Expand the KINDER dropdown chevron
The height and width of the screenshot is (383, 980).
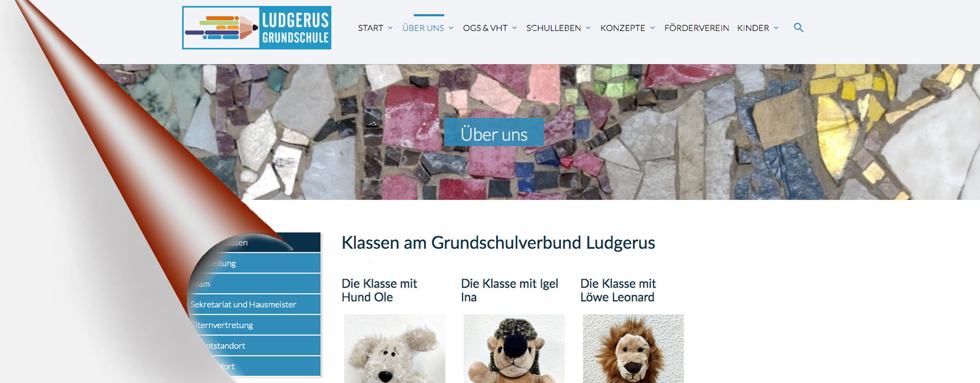[x=776, y=28]
